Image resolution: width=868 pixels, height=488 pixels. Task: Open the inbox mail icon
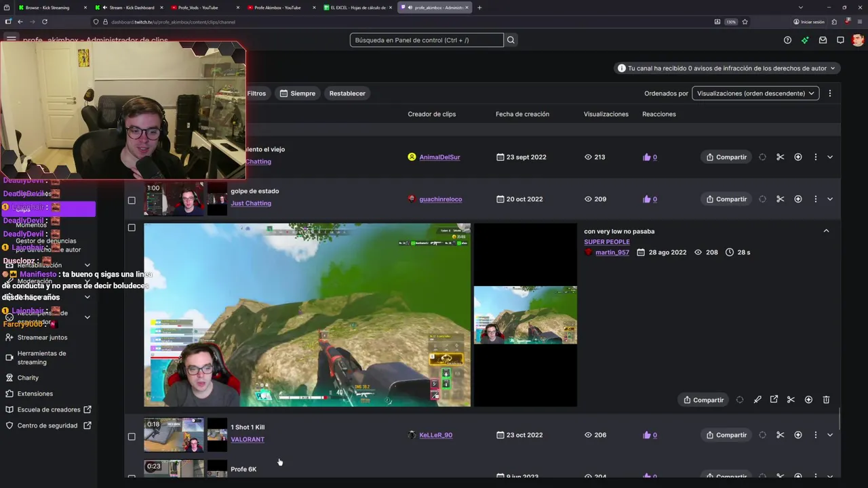pos(823,40)
